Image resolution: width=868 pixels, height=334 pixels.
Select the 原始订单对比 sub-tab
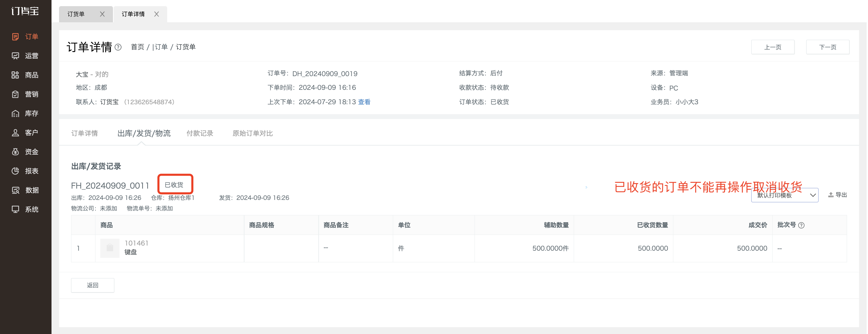pyautogui.click(x=253, y=133)
